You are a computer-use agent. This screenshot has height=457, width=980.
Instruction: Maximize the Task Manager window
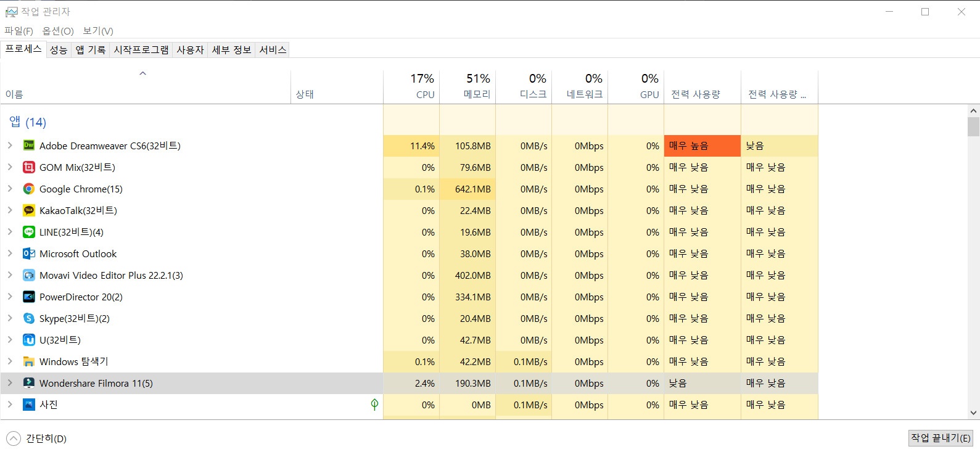tap(925, 12)
